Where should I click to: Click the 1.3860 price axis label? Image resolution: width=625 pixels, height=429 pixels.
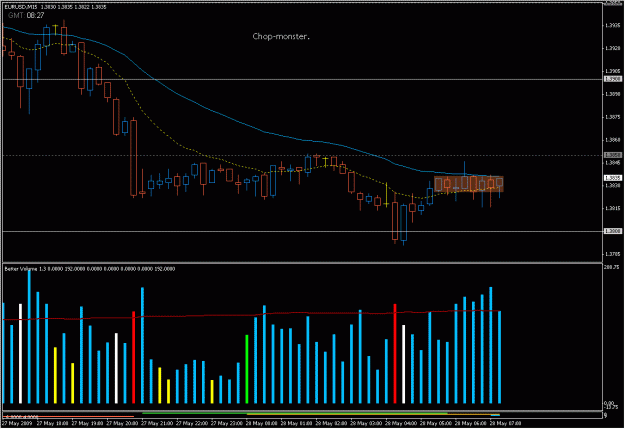click(613, 140)
